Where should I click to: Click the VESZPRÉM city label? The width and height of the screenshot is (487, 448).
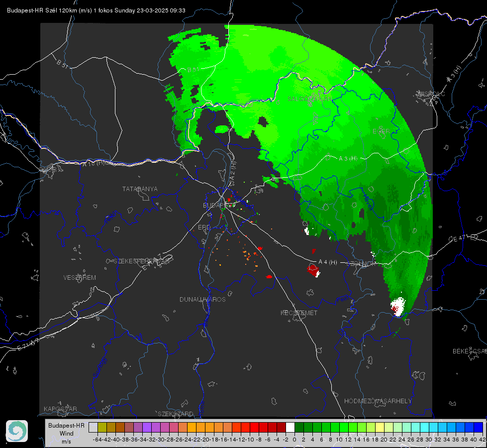[80, 277]
